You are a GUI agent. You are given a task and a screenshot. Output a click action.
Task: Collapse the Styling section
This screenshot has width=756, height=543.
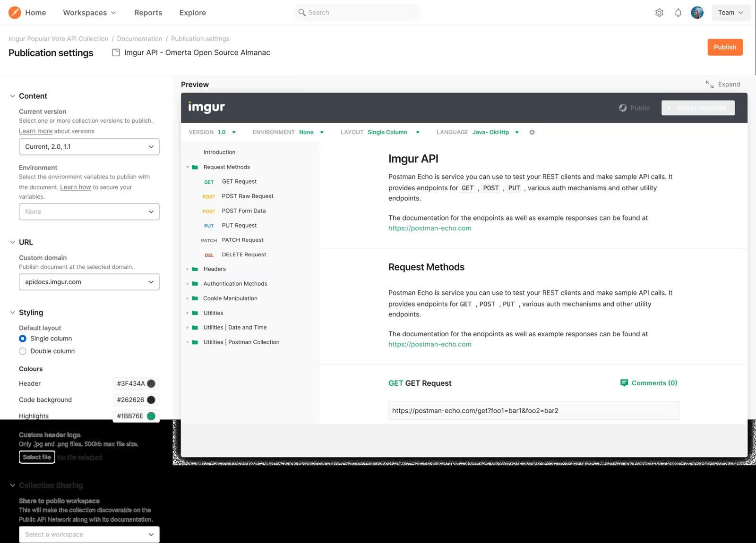[x=13, y=313]
